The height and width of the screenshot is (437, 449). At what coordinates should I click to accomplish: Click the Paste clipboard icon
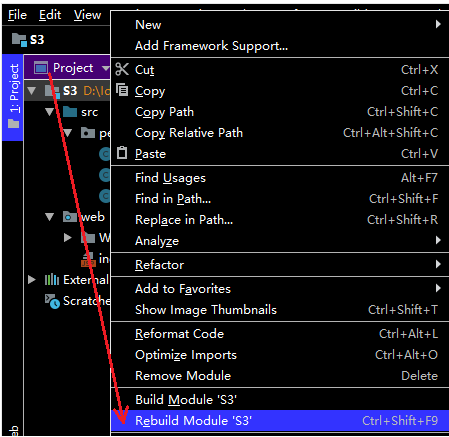click(x=122, y=153)
